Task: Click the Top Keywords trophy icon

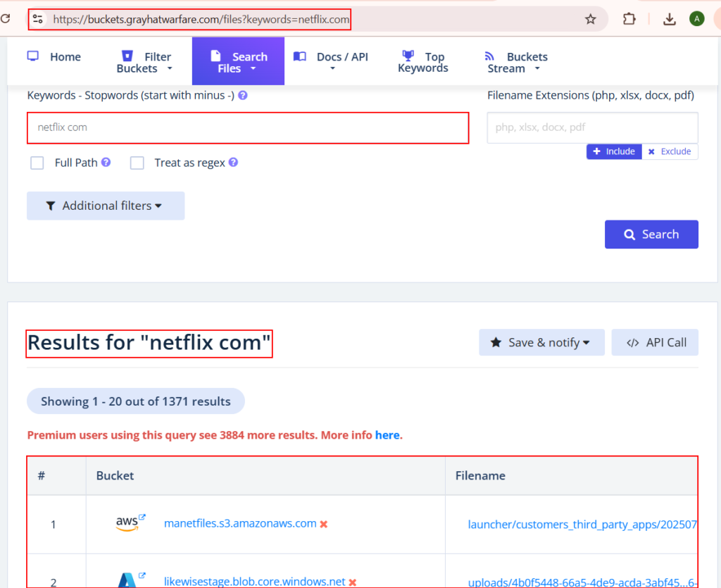Action: point(408,56)
